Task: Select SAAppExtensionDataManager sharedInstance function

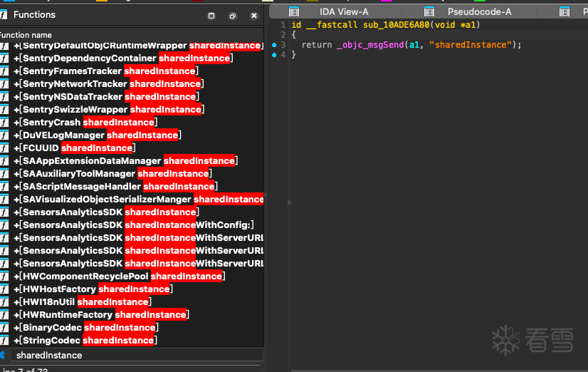Action: (132, 160)
